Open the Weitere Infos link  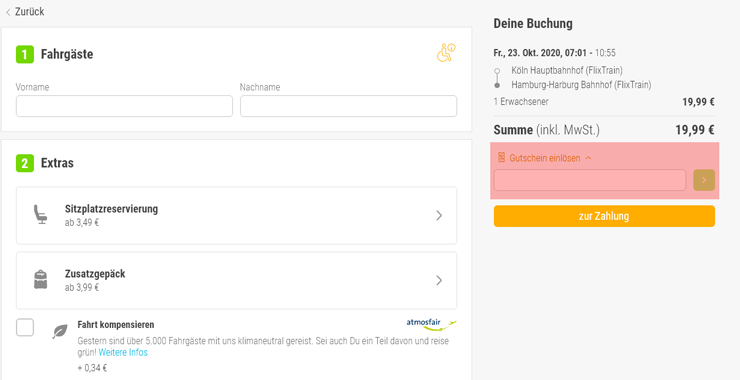point(123,353)
